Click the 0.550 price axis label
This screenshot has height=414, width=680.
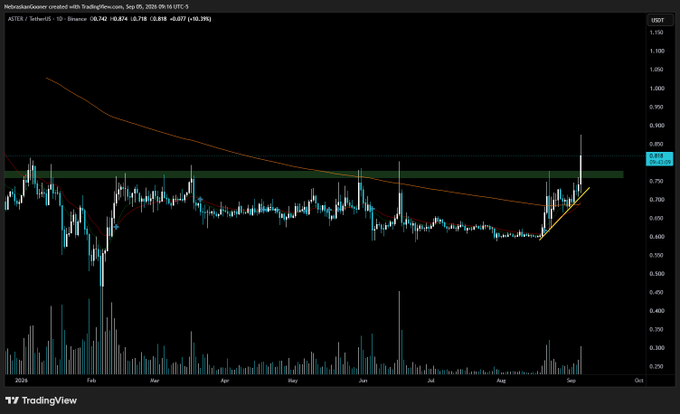pos(657,255)
